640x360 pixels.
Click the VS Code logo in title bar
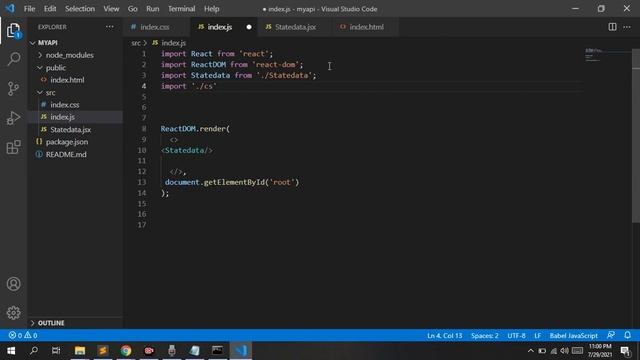click(10, 9)
